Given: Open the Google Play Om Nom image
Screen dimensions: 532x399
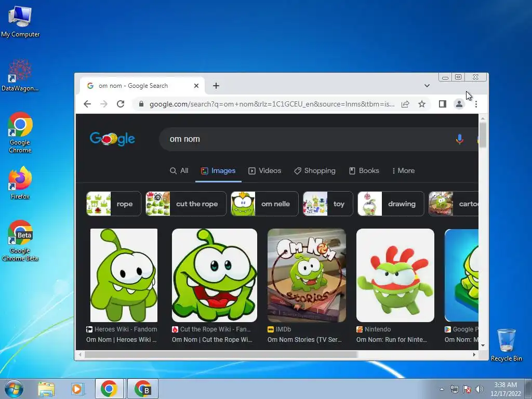Looking at the screenshot, I should (461, 275).
